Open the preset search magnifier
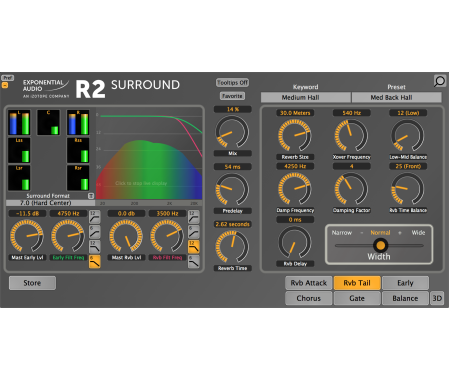This screenshot has height=380, width=450. [440, 81]
